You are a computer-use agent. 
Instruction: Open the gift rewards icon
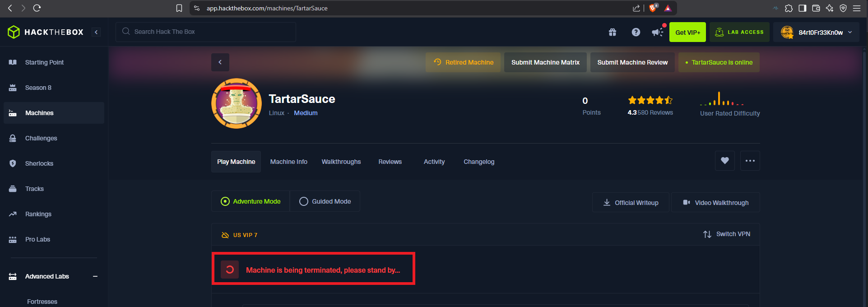coord(613,32)
